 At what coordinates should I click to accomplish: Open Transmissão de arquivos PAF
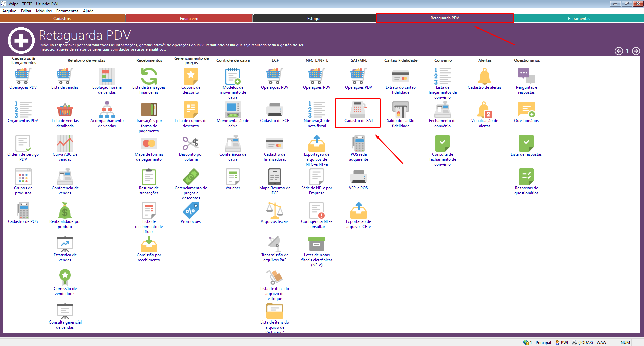click(x=275, y=249)
